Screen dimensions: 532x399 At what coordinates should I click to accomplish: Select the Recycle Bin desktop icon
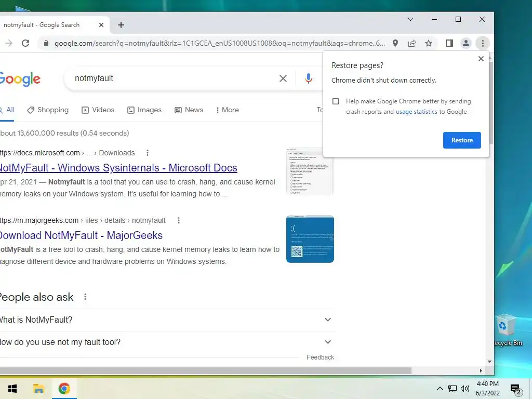coord(508,330)
